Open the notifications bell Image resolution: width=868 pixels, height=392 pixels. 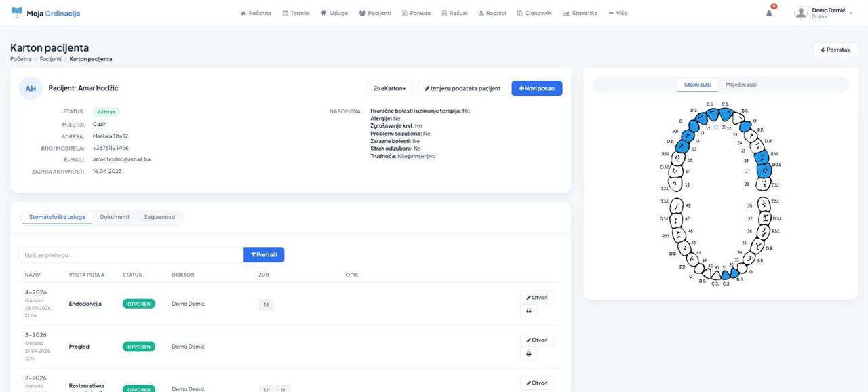point(769,13)
